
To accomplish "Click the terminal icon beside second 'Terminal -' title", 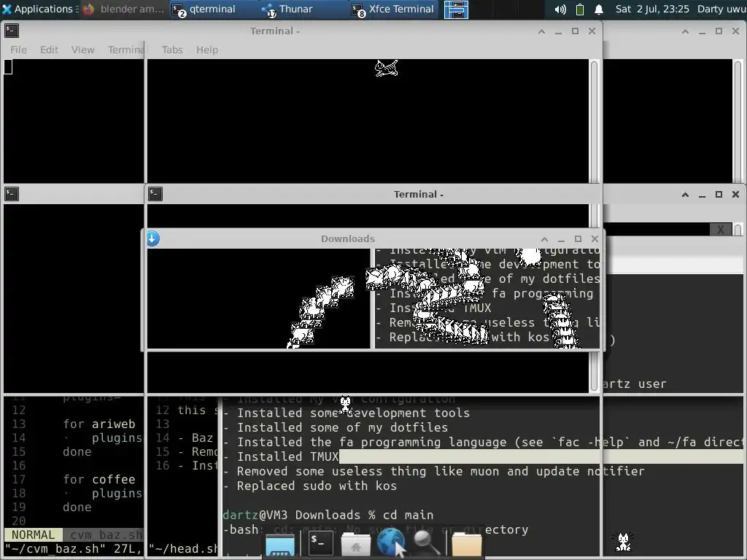I will click(x=155, y=194).
